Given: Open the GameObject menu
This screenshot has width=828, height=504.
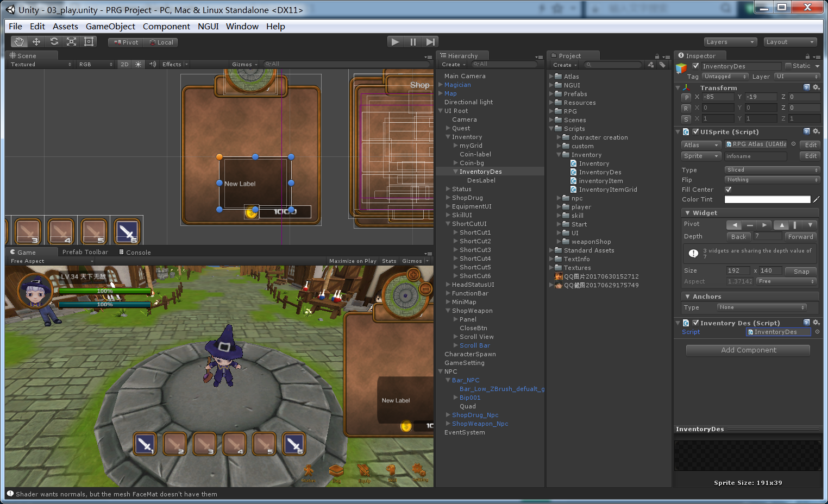Looking at the screenshot, I should coord(110,26).
